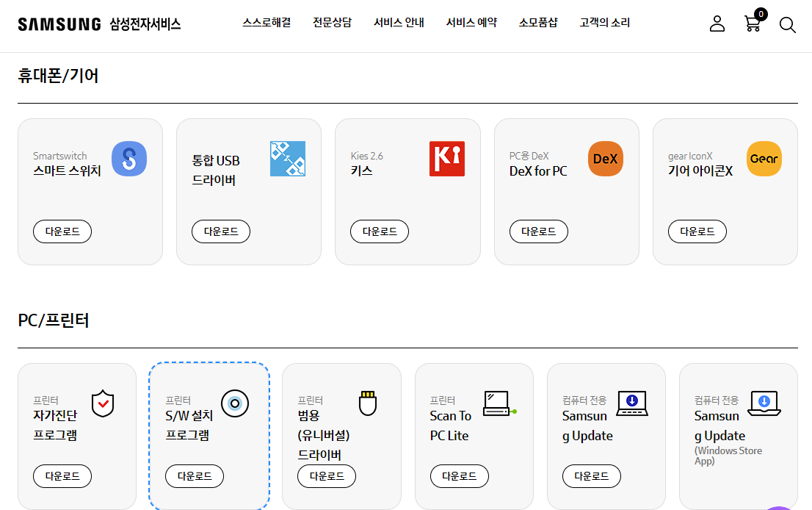Click the 키스 card title
The height and width of the screenshot is (510, 812).
361,171
